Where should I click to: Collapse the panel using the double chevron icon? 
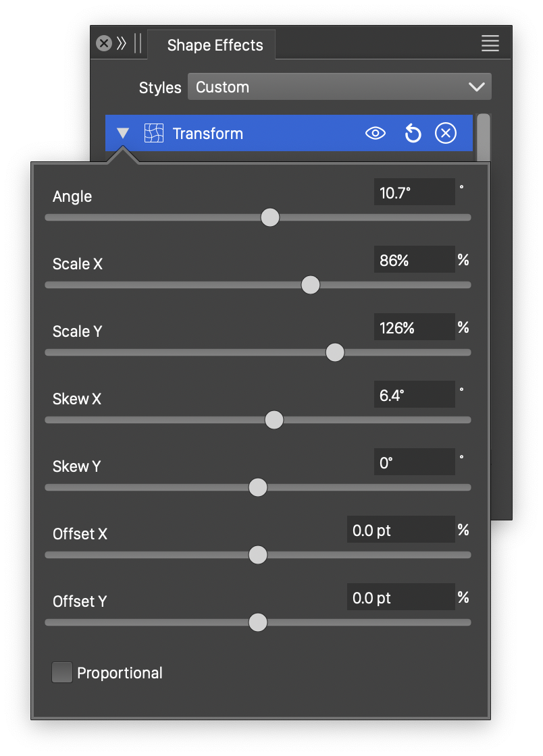pyautogui.click(x=122, y=44)
